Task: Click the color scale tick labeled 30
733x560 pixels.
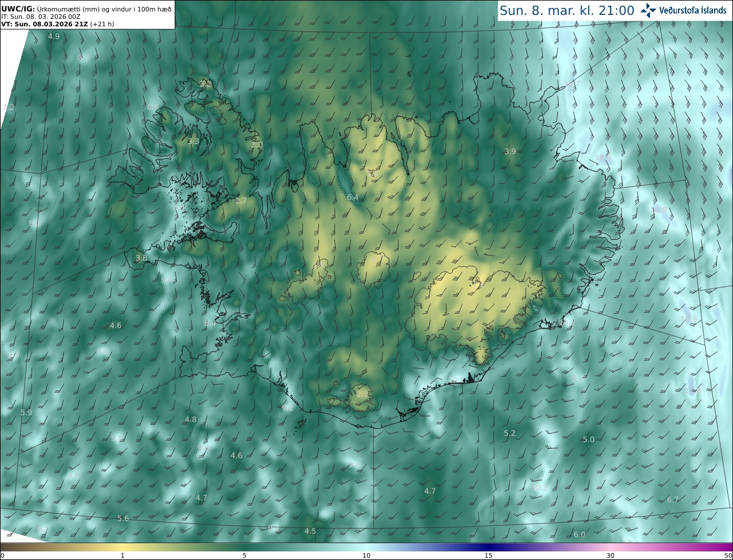Action: pyautogui.click(x=610, y=555)
